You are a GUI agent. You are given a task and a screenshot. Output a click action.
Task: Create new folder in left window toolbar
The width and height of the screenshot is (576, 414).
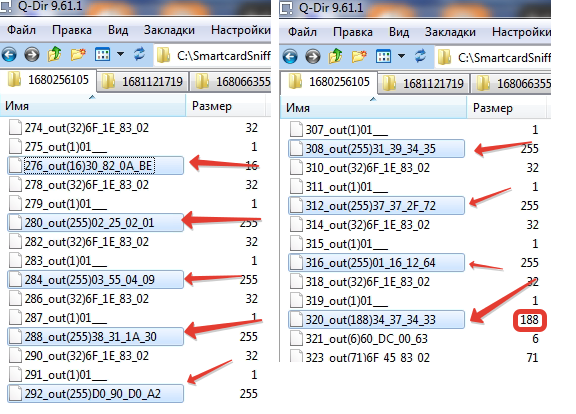tap(78, 55)
